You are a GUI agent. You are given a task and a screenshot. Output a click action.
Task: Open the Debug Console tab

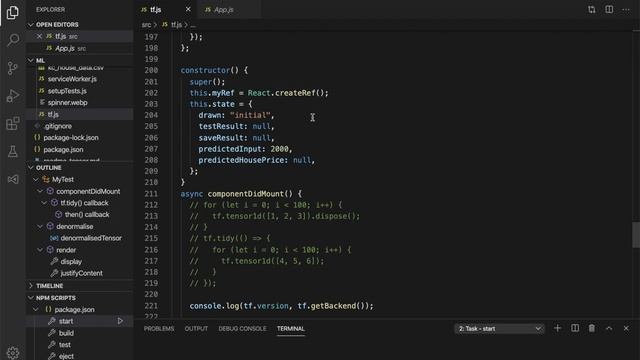point(242,329)
